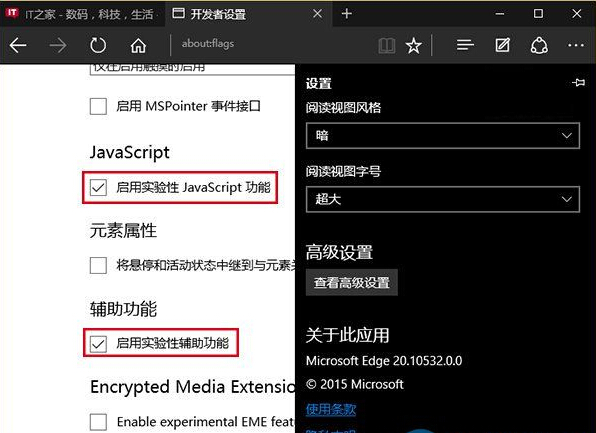The image size is (596, 433).
Task: Switch to the IT之家 tab
Action: (82, 14)
